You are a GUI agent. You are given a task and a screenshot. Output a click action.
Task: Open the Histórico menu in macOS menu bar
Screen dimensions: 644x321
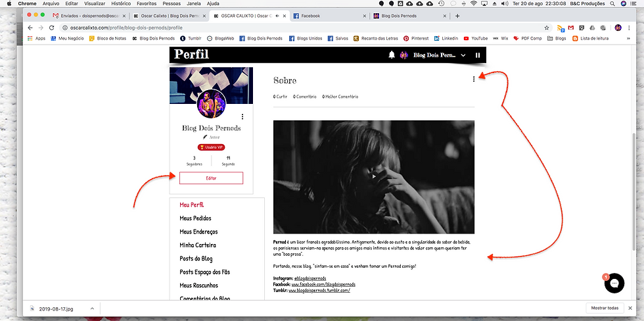pyautogui.click(x=121, y=3)
